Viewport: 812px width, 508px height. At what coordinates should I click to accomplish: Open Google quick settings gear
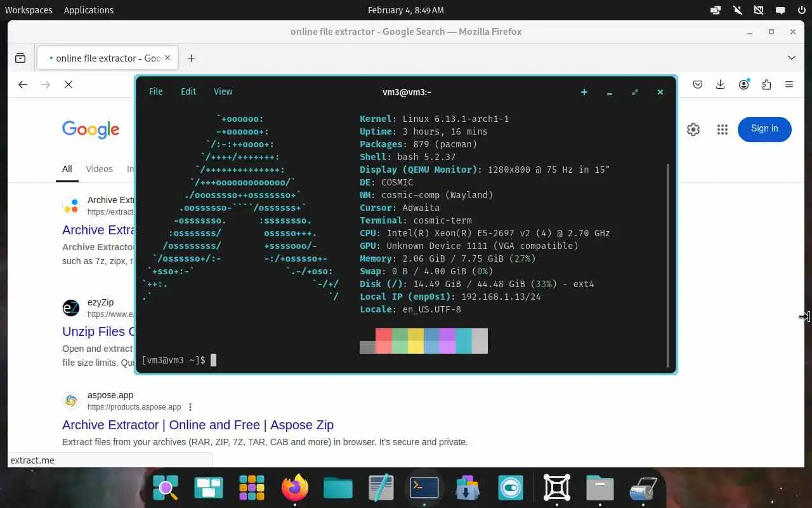pos(693,130)
